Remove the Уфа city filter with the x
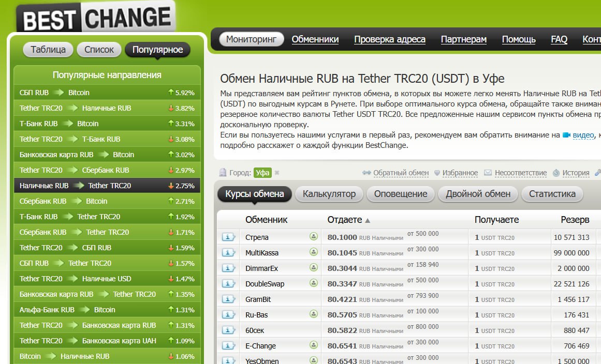 tap(277, 173)
